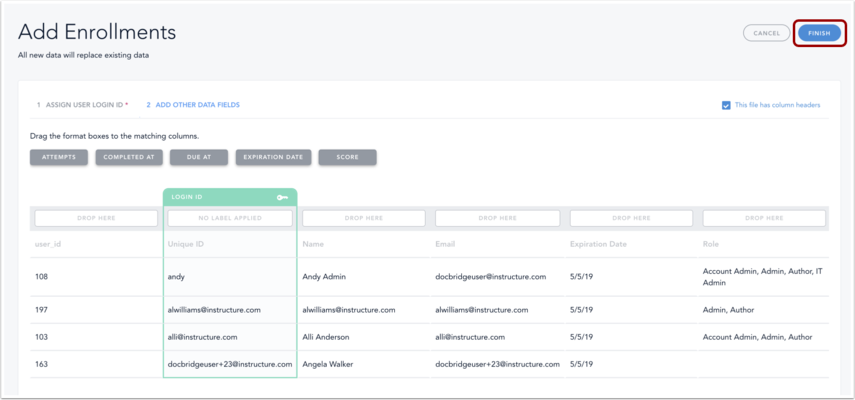Click the 'Email' column header text
Screen dimensions: 855x400
(x=445, y=244)
